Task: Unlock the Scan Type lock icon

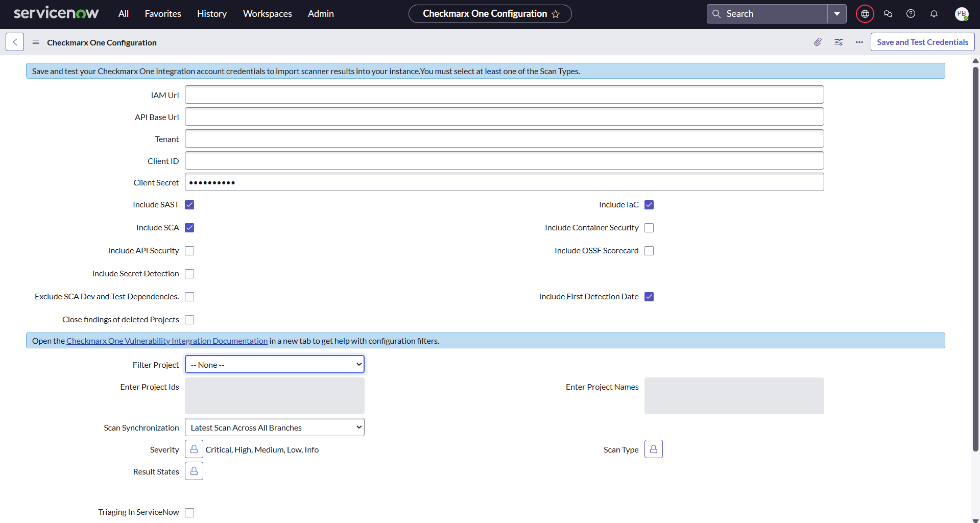Action: [653, 449]
